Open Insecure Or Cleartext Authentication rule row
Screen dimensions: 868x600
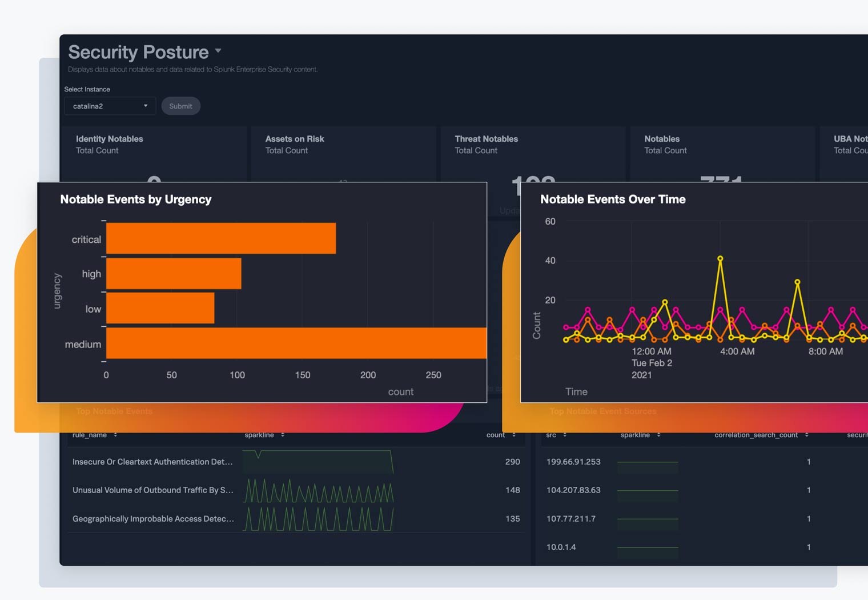(152, 462)
